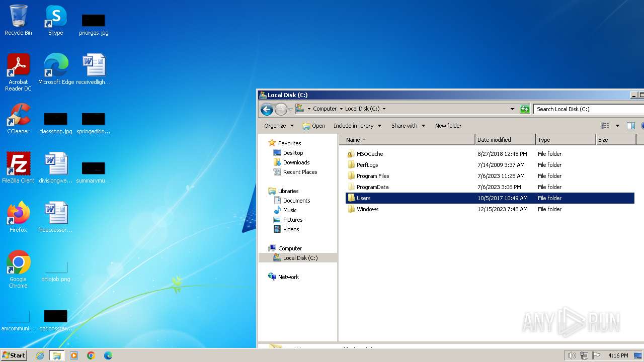Image resolution: width=644 pixels, height=362 pixels.
Task: Open Edge from the taskbar
Action: click(108, 355)
